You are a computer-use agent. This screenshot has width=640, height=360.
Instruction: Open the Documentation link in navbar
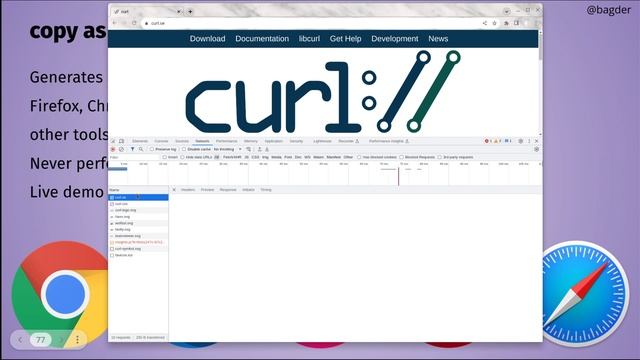point(262,39)
